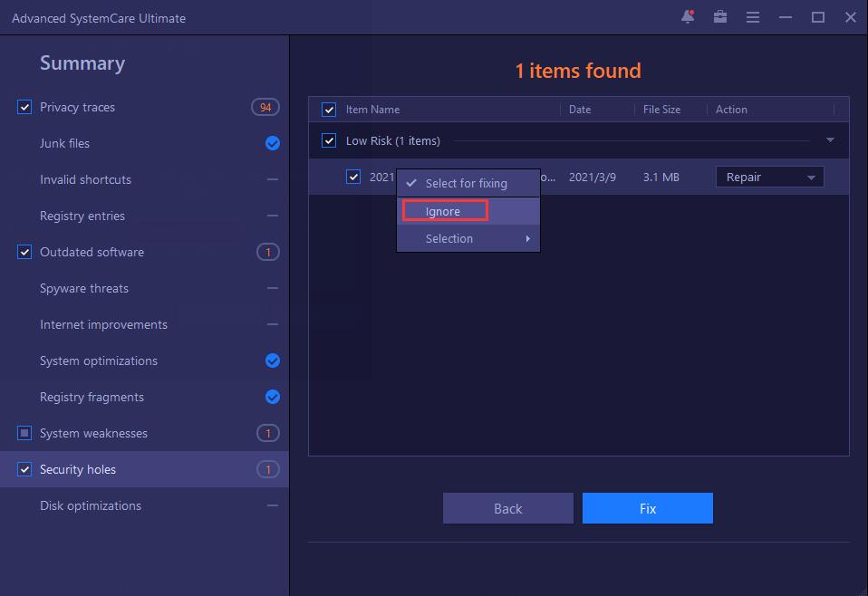Click the Item Name column header
This screenshot has height=596, width=868.
coord(372,110)
